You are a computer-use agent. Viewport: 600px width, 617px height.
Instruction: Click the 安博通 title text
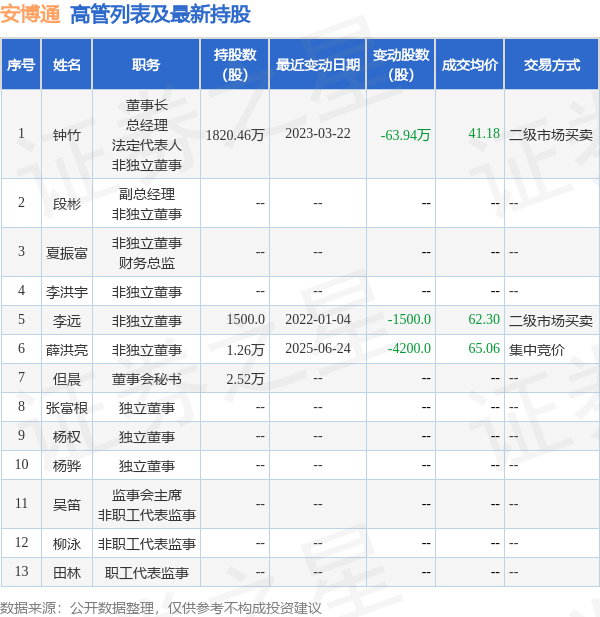click(x=30, y=15)
